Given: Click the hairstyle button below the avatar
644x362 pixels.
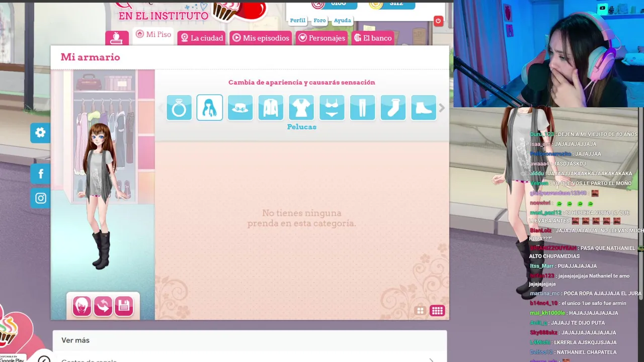Looking at the screenshot, I should 82,306.
